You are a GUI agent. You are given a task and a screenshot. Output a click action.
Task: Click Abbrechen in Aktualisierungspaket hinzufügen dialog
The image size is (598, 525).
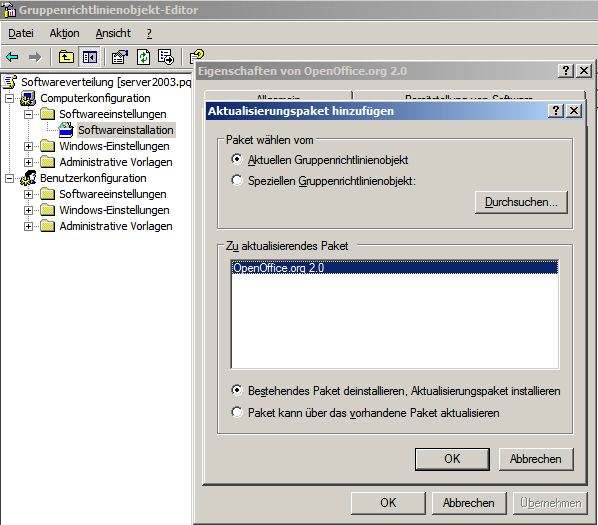(x=536, y=459)
